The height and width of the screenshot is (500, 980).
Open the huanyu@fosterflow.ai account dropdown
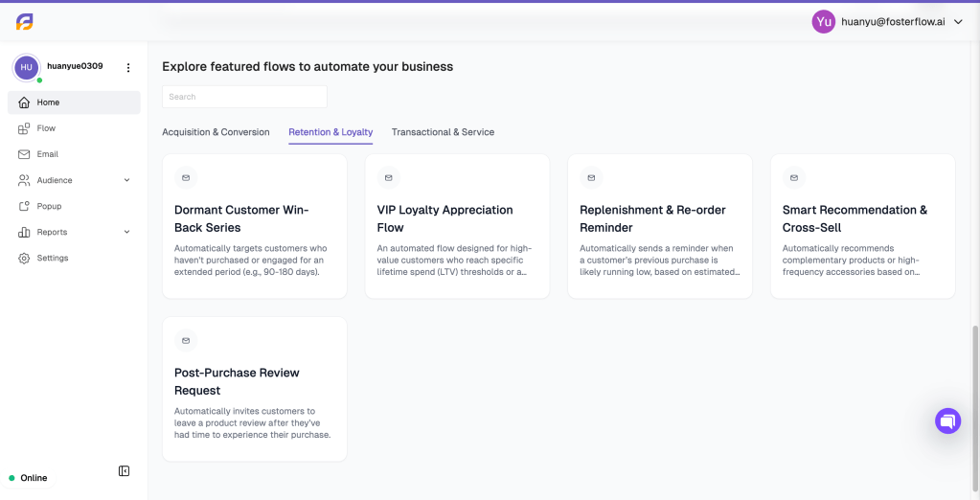[959, 21]
